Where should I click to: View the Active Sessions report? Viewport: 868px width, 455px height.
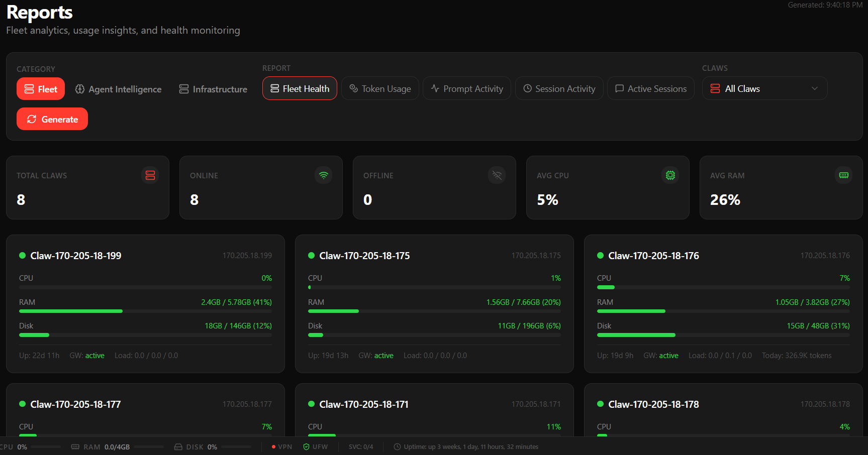coord(651,88)
